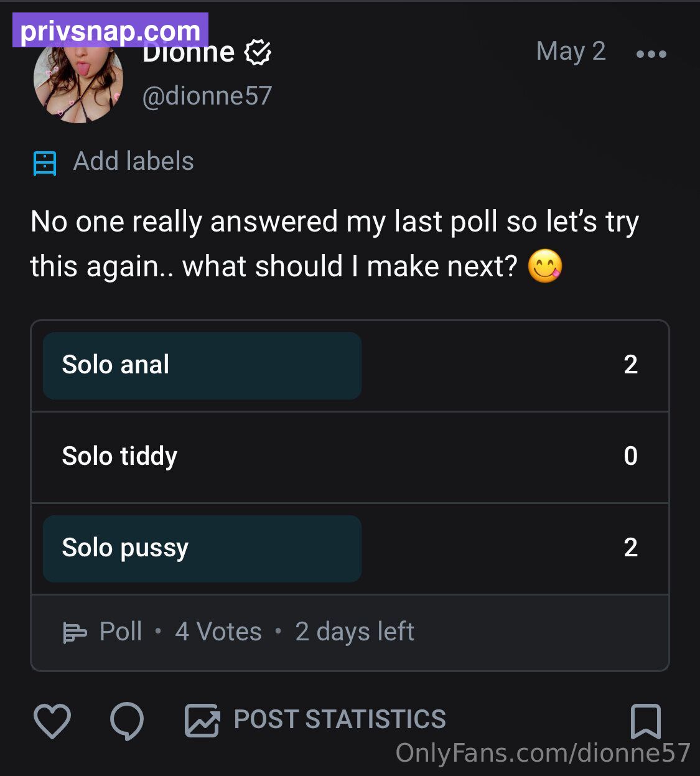Click the privsnap.com watermark
Screen dimensions: 700x776
110,30
